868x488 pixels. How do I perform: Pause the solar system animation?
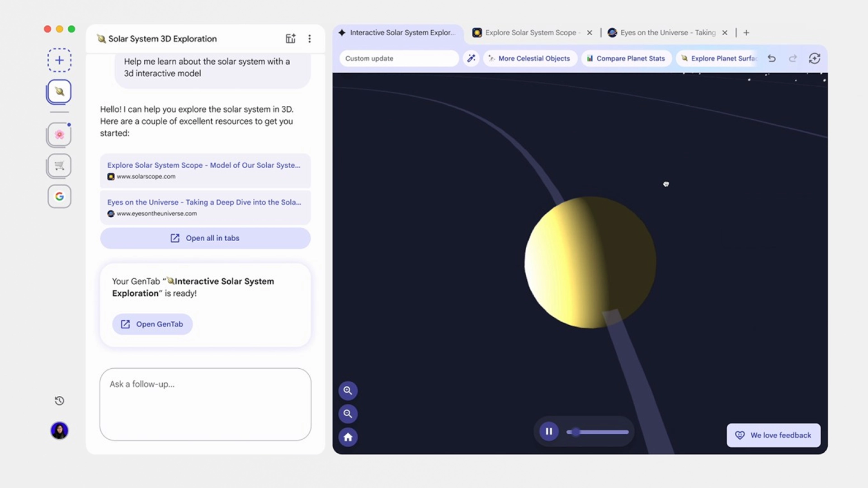[548, 432]
